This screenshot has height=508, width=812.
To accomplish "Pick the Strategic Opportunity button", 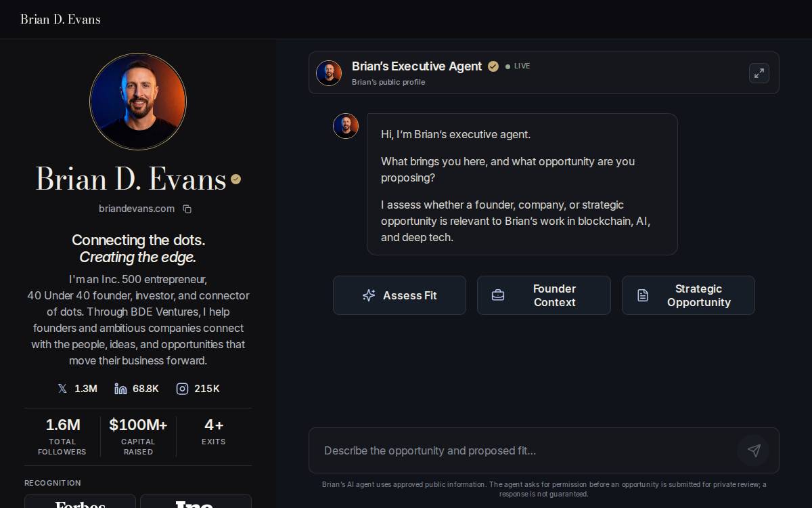I will [688, 295].
